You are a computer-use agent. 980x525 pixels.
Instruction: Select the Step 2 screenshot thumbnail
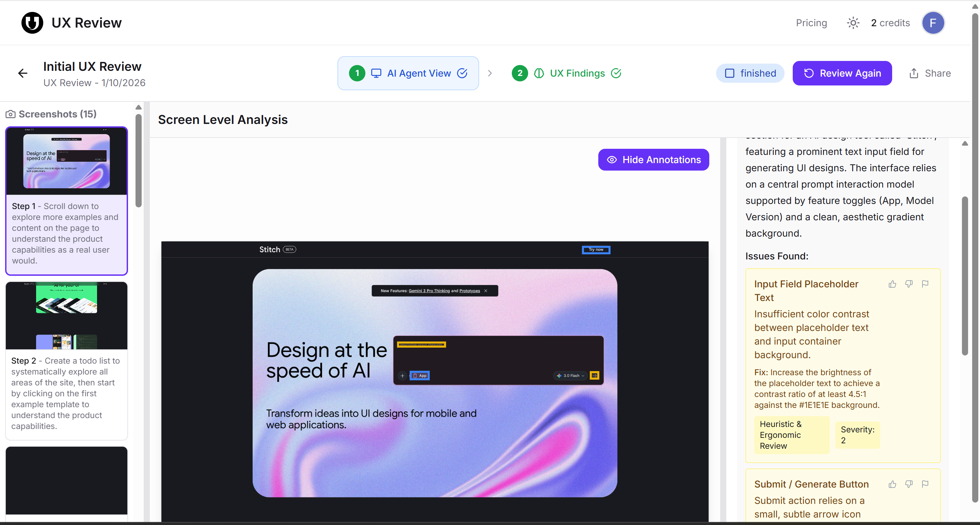pos(66,315)
